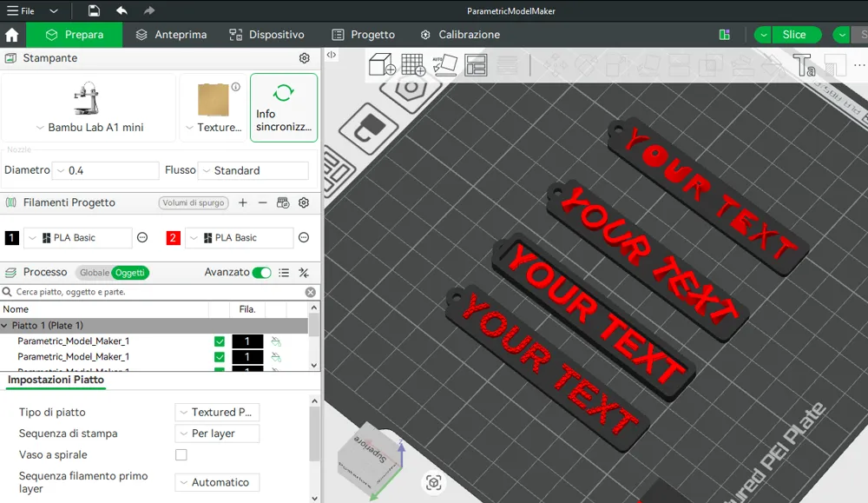Edit filament 1 preset via ellipsis icon
Screen dimensions: 868x503
coord(142,238)
